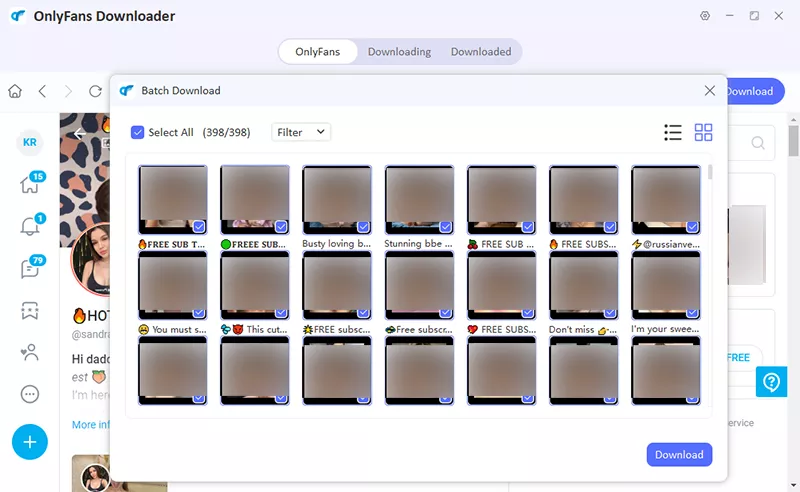Image resolution: width=800 pixels, height=492 pixels.
Task: Click blue Download button behind dialog
Action: click(754, 91)
